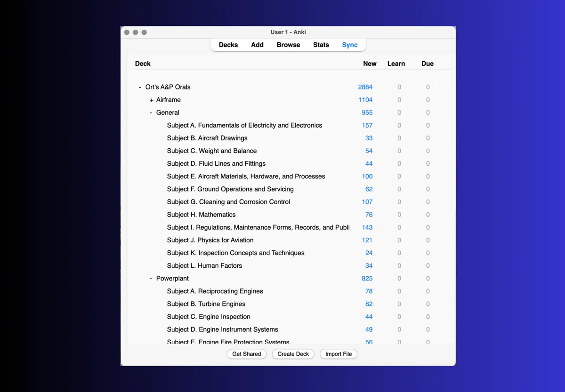Image resolution: width=565 pixels, height=392 pixels.
Task: Expand the Airframe subdeck with plus sign
Action: point(152,100)
